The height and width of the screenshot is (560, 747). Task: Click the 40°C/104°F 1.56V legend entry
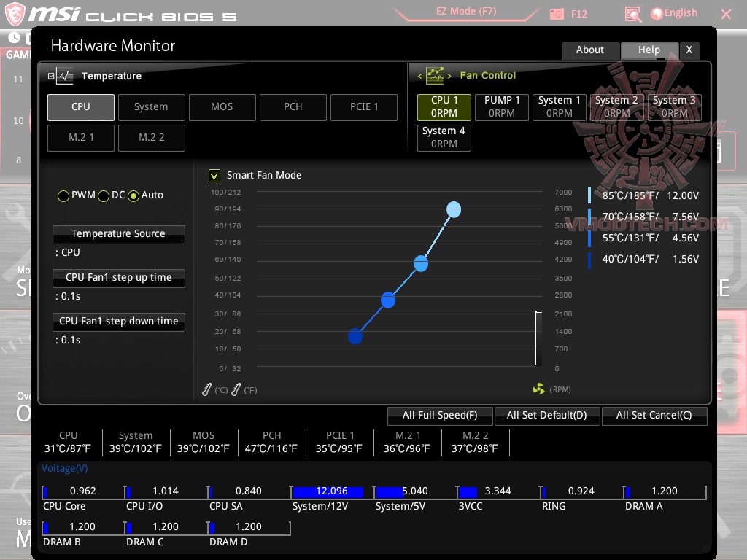pos(644,259)
